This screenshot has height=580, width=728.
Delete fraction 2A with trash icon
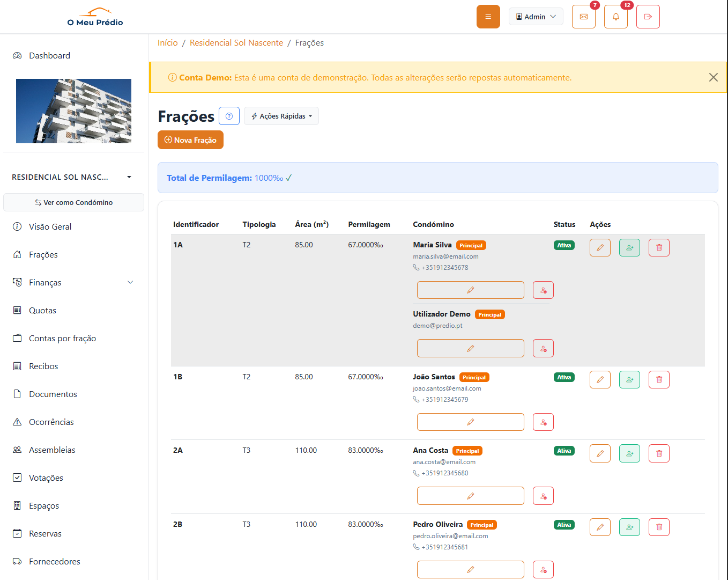click(x=659, y=453)
